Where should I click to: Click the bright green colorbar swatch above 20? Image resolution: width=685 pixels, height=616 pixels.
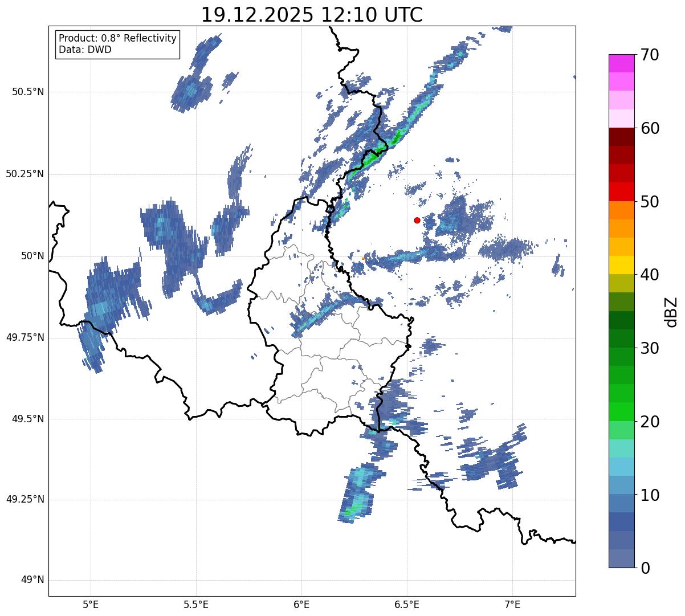(x=621, y=412)
